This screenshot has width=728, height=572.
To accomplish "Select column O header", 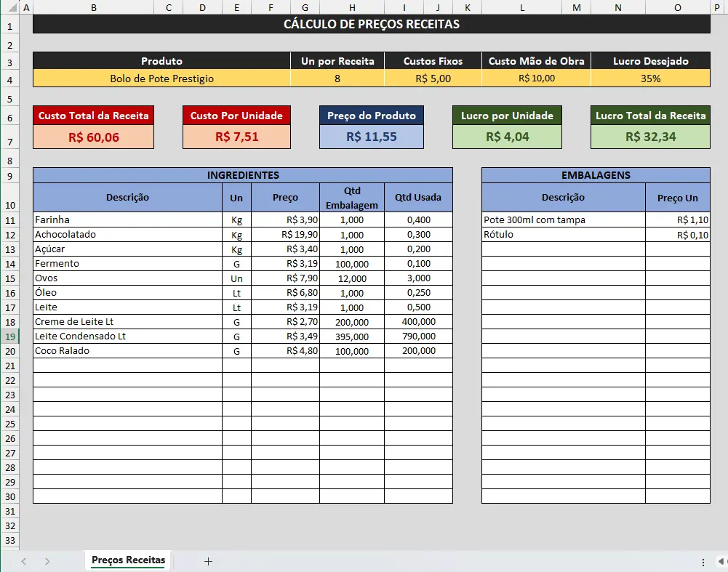I will coord(677,7).
